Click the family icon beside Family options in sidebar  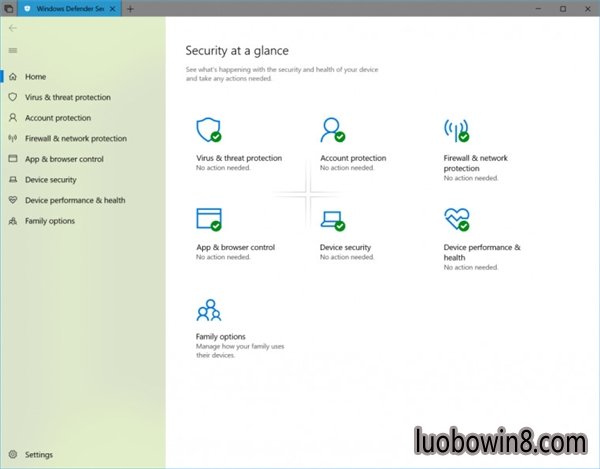(13, 221)
